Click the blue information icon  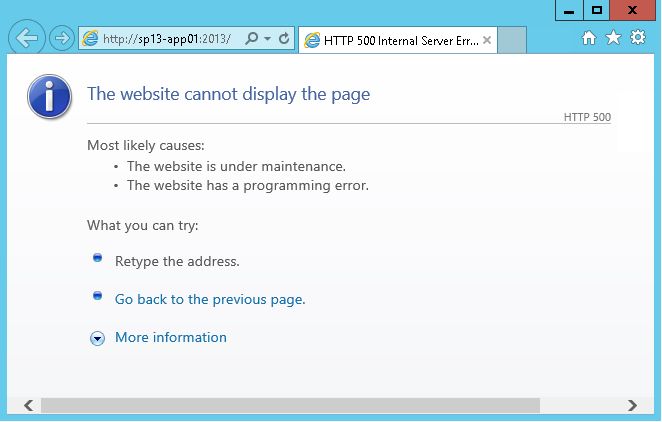(49, 97)
